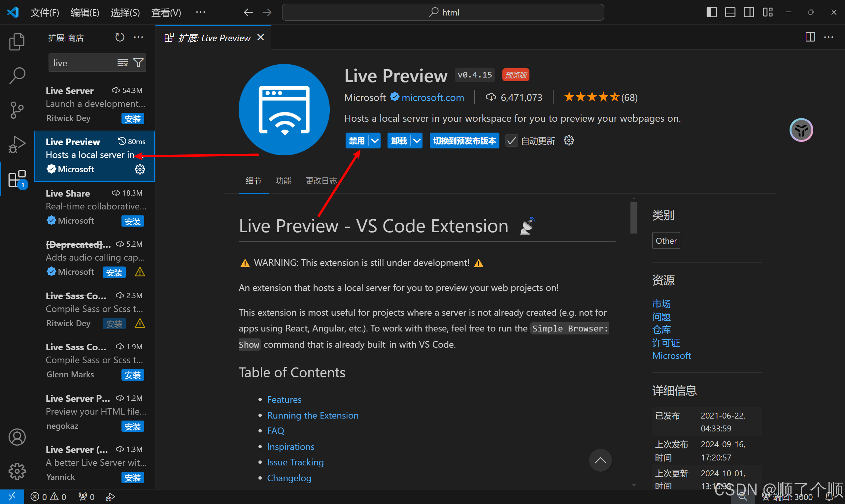Viewport: 845px width, 504px height.
Task: Open the Repository resource link
Action: (x=661, y=330)
